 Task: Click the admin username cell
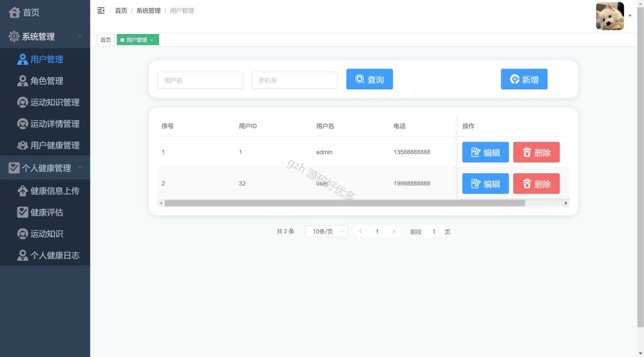coord(324,152)
